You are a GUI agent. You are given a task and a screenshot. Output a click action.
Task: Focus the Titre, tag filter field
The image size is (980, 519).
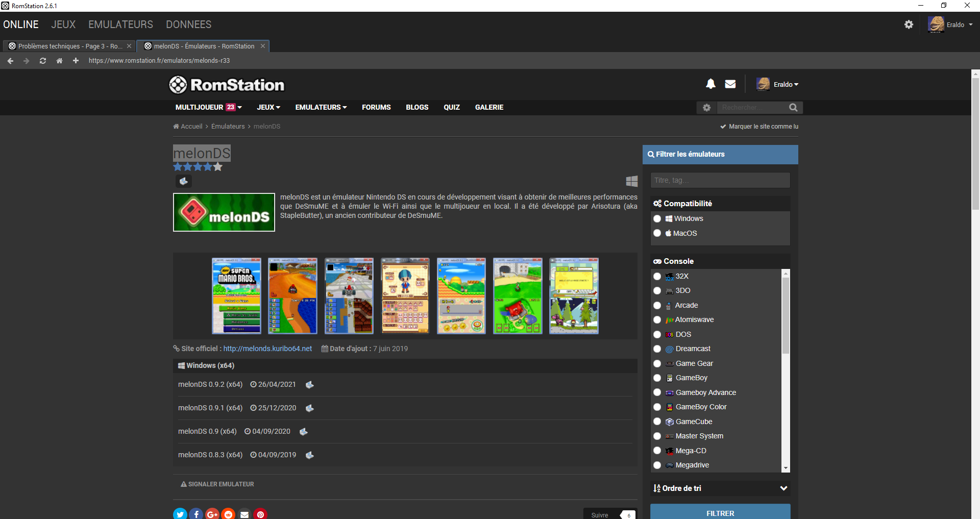(x=720, y=180)
